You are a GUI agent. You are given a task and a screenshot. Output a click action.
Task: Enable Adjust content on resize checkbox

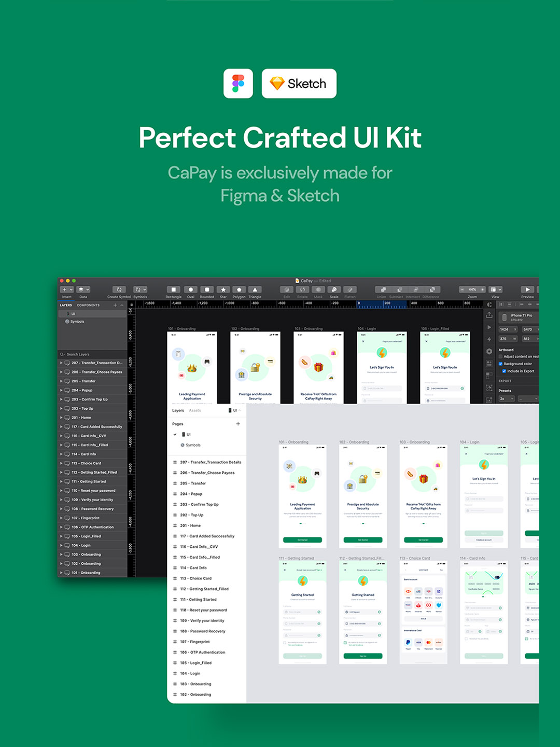(501, 357)
